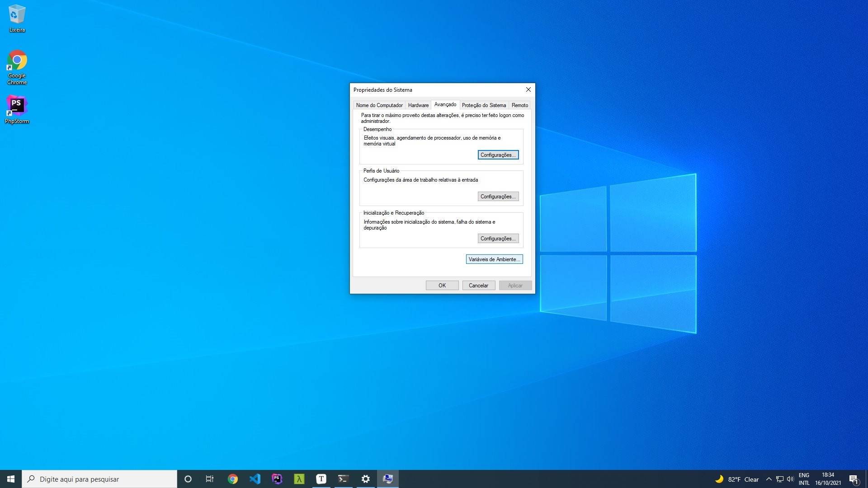Click Visual Studio Code taskbar icon
This screenshot has width=868, height=488.
coord(255,479)
